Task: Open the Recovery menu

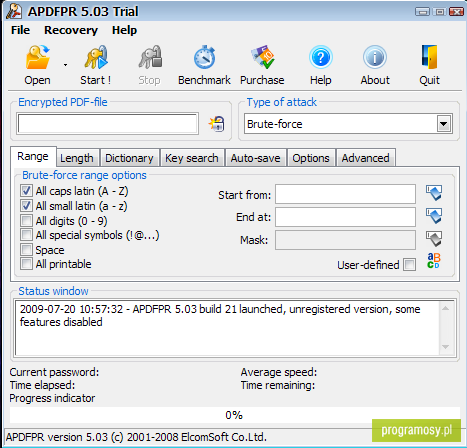Action: pos(71,30)
